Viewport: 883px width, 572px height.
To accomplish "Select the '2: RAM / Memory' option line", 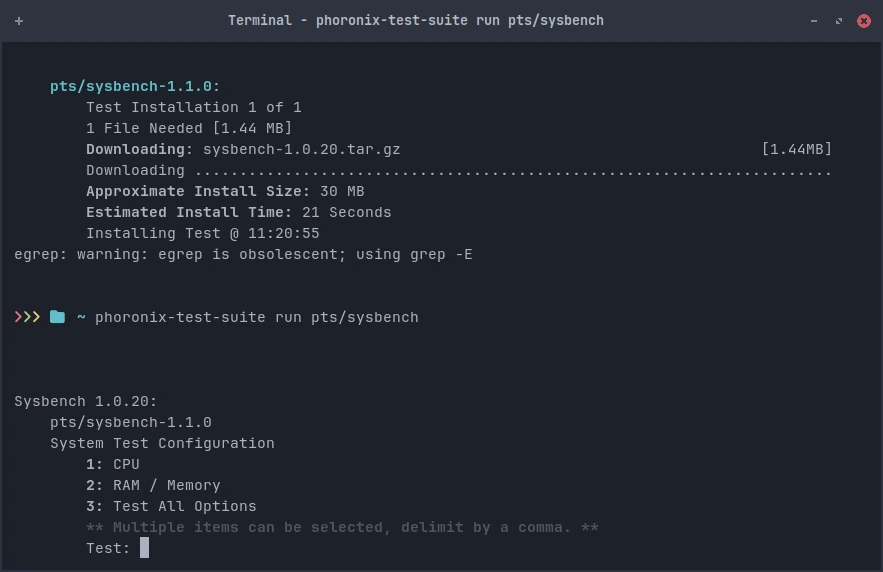I will [153, 485].
